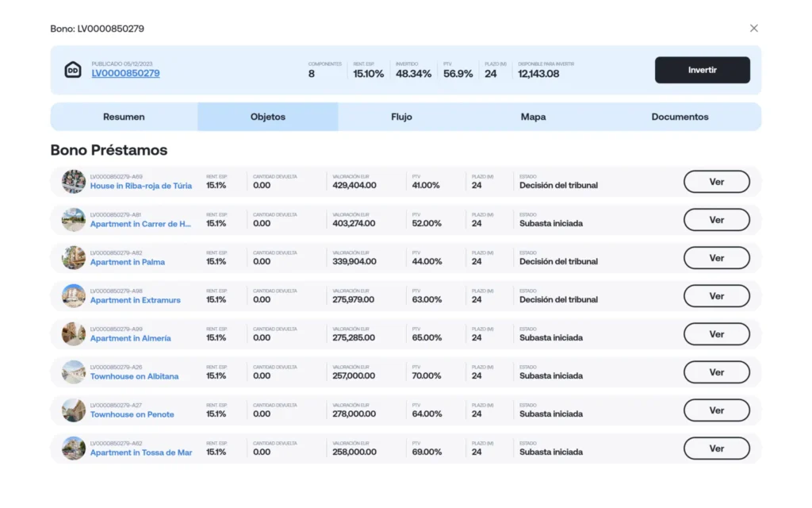Screen dimensions: 812x508
Task: Select the Townhouse on Albitana thumbnail
Action: [74, 372]
